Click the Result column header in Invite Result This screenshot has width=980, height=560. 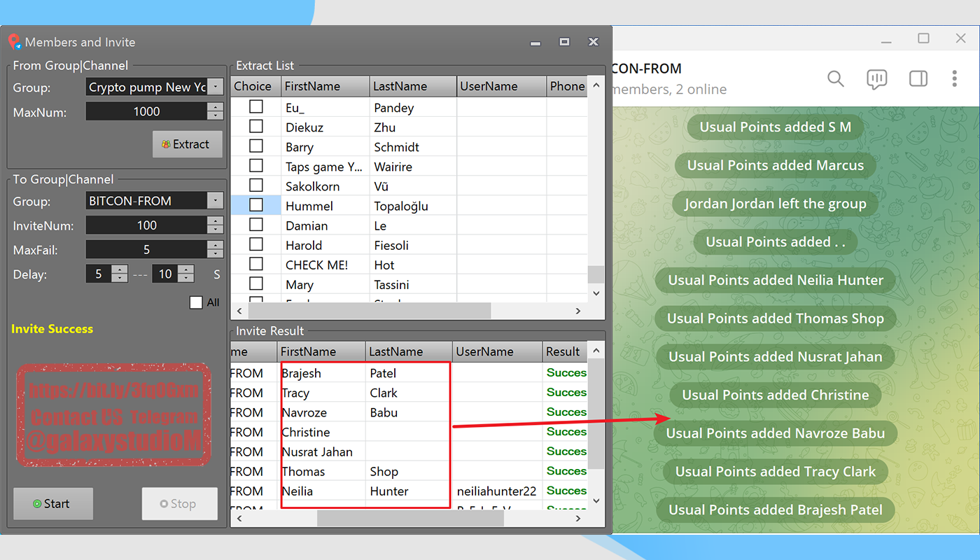(563, 351)
